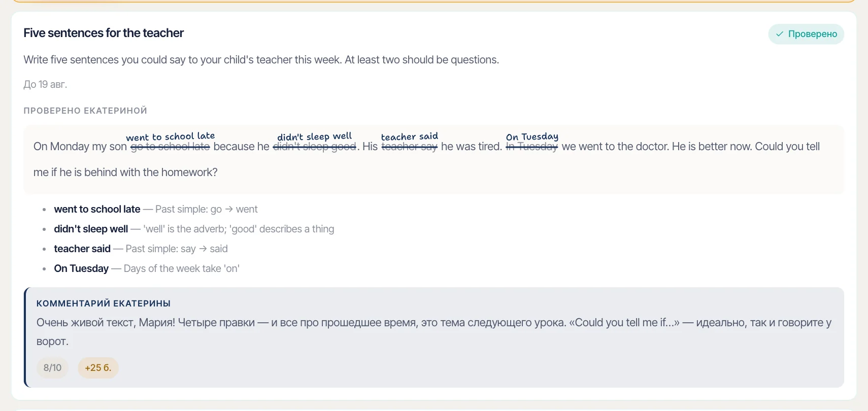
Task: Click the explanation Past simple: go → went
Action: click(207, 209)
